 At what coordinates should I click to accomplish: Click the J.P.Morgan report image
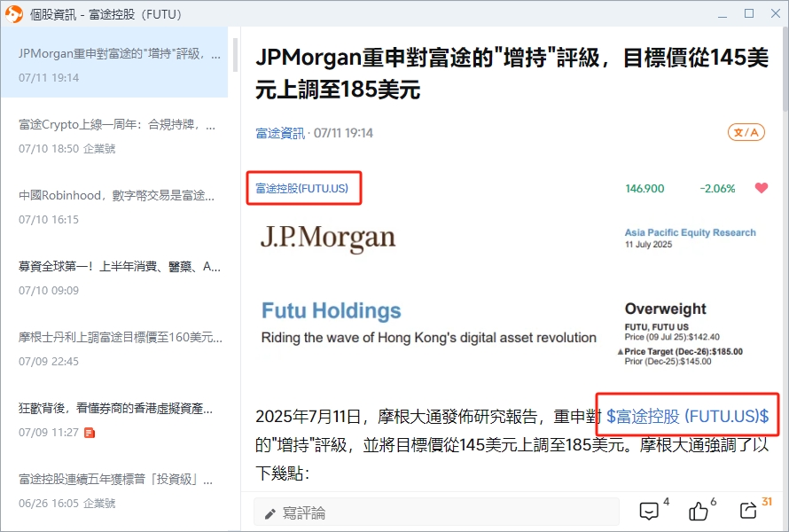tap(510, 294)
